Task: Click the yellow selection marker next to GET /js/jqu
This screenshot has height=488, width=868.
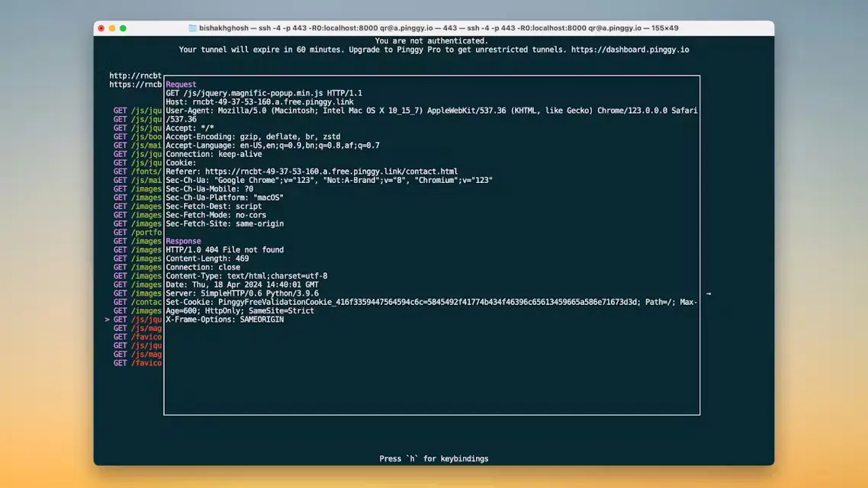Action: [x=108, y=319]
